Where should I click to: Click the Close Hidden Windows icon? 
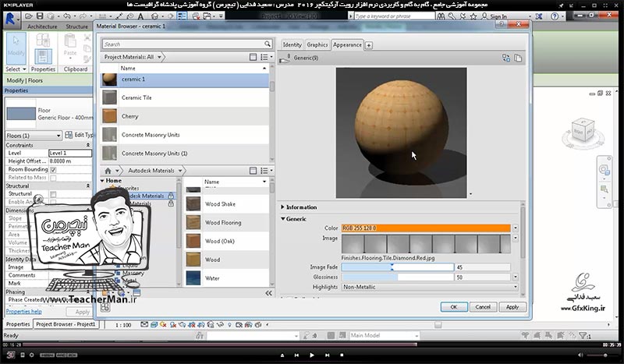(197, 16)
